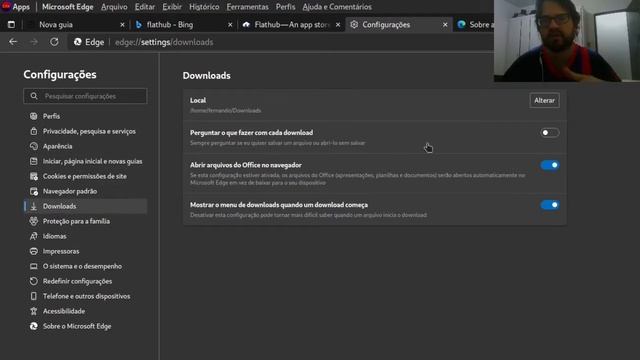The image size is (640, 360).
Task: Open Impressoras settings page
Action: [x=61, y=251]
